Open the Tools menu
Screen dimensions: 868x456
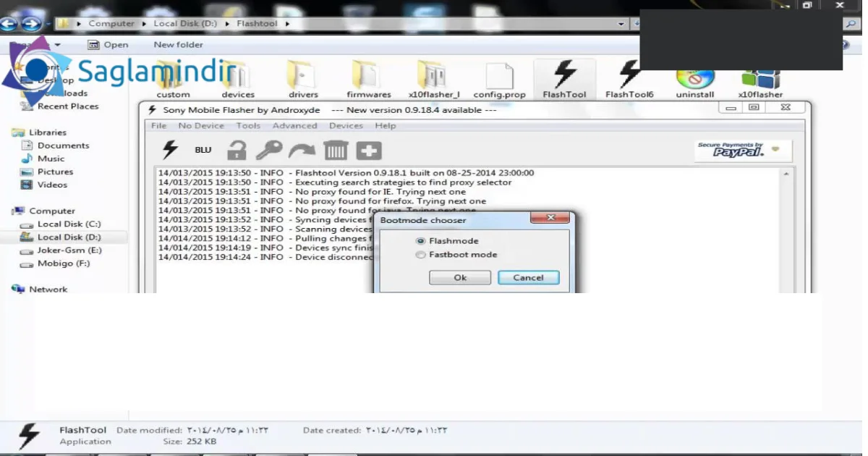point(248,126)
